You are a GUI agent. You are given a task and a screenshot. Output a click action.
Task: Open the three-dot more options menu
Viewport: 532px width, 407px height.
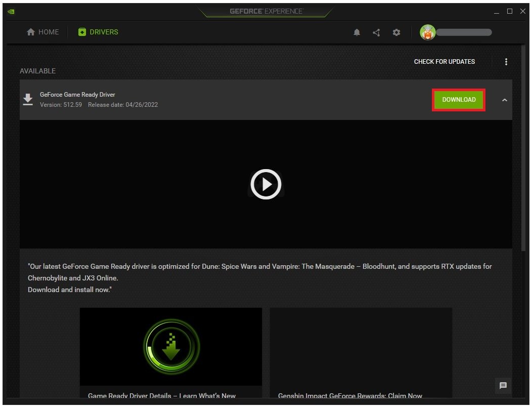pos(506,62)
